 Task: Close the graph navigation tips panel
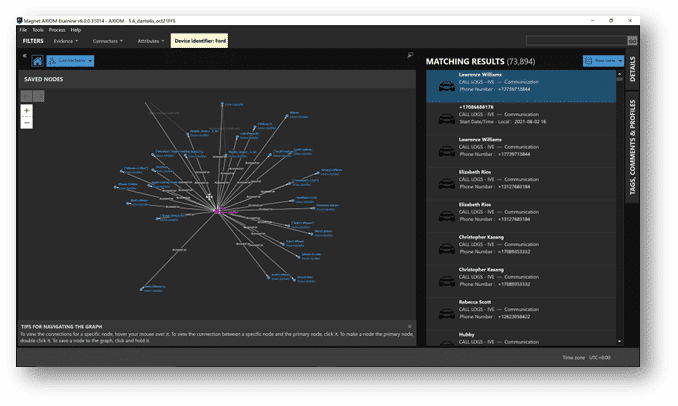coord(408,325)
